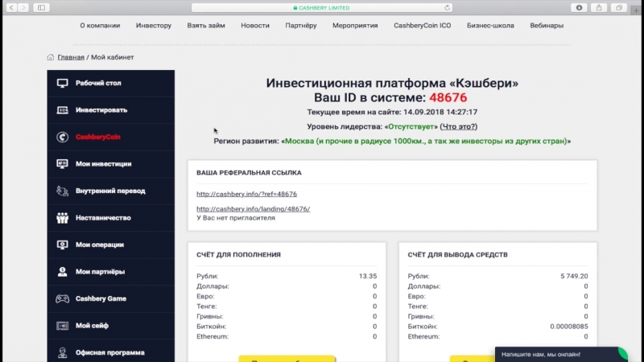Open the Взять займ menu item
644x362 pixels.
click(x=206, y=26)
